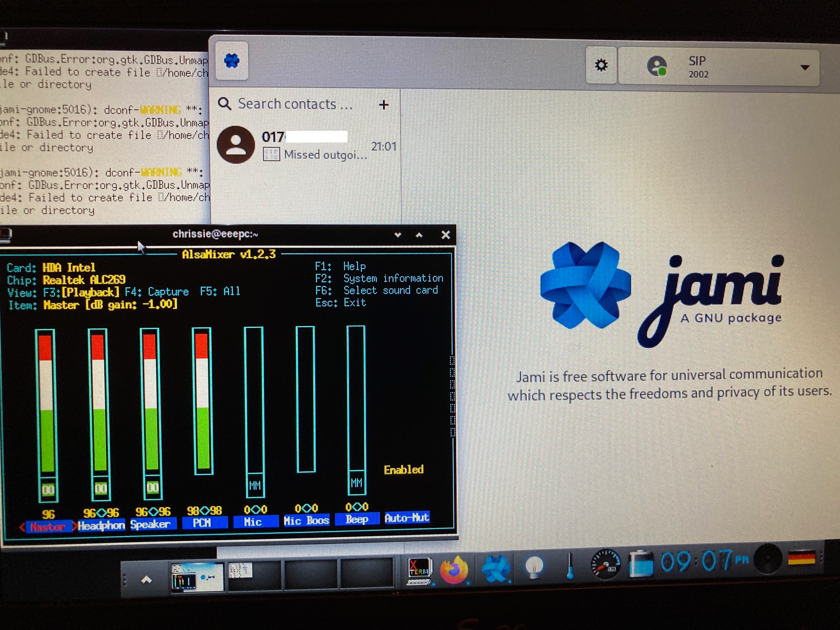This screenshot has height=630, width=840.
Task: Toggle the Beep MM mute box
Action: [357, 483]
